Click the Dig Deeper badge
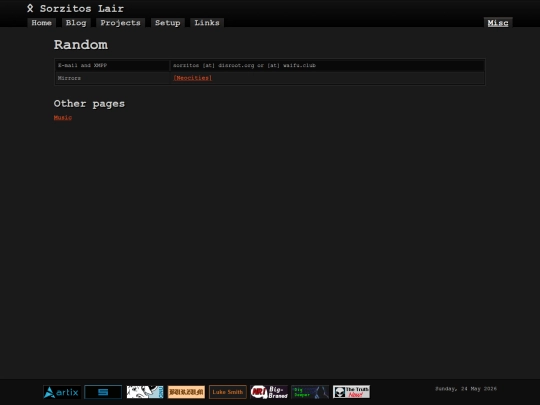This screenshot has width=540, height=405. point(310,392)
